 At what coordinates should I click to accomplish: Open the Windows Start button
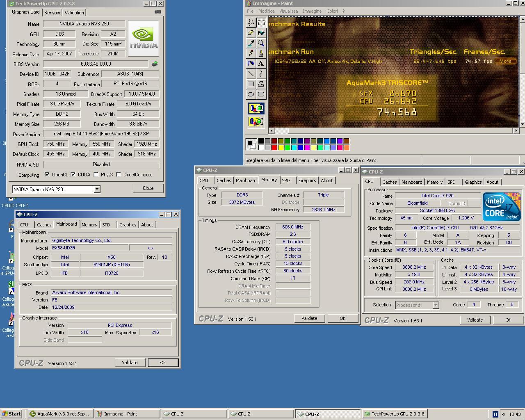pyautogui.click(x=11, y=414)
